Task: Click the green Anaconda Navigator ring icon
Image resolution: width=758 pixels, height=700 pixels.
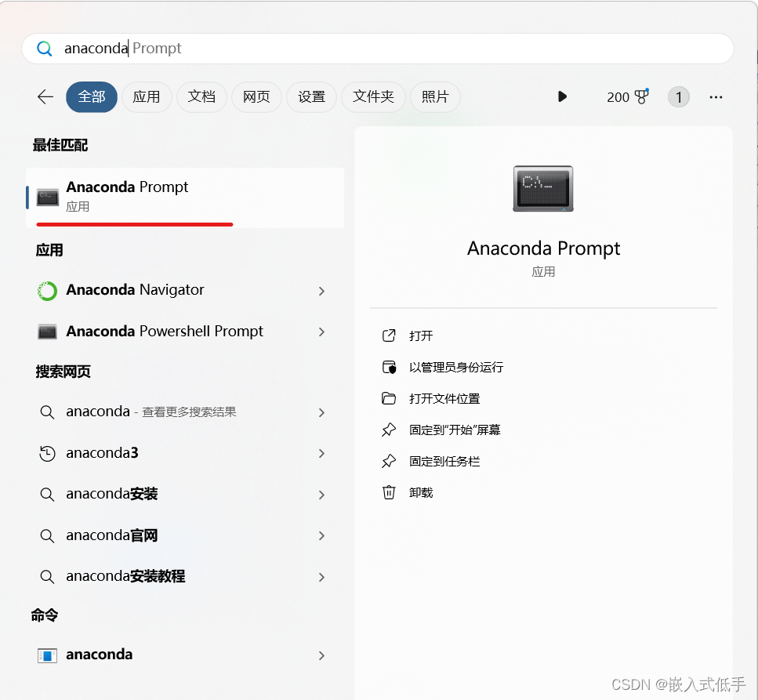Action: pyautogui.click(x=47, y=291)
